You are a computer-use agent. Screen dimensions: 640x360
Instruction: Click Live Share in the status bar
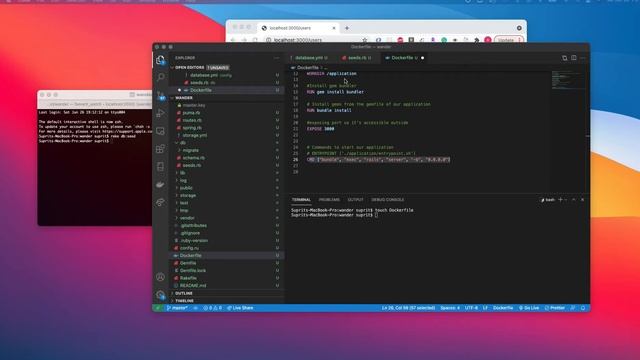click(x=240, y=308)
